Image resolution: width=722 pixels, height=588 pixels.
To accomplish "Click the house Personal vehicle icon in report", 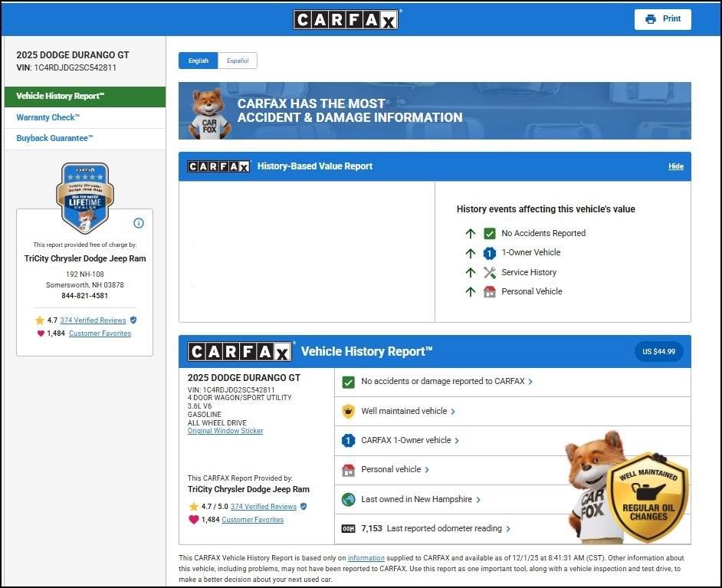I will [348, 470].
